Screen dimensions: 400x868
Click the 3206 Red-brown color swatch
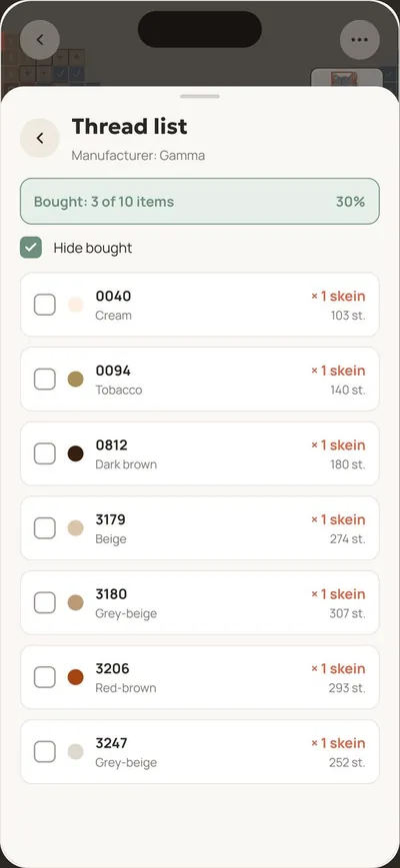click(75, 677)
